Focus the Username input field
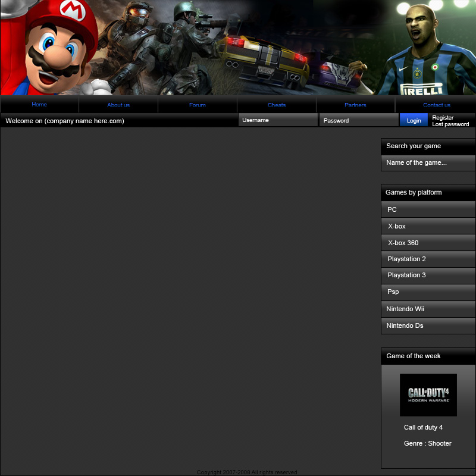 (x=278, y=120)
